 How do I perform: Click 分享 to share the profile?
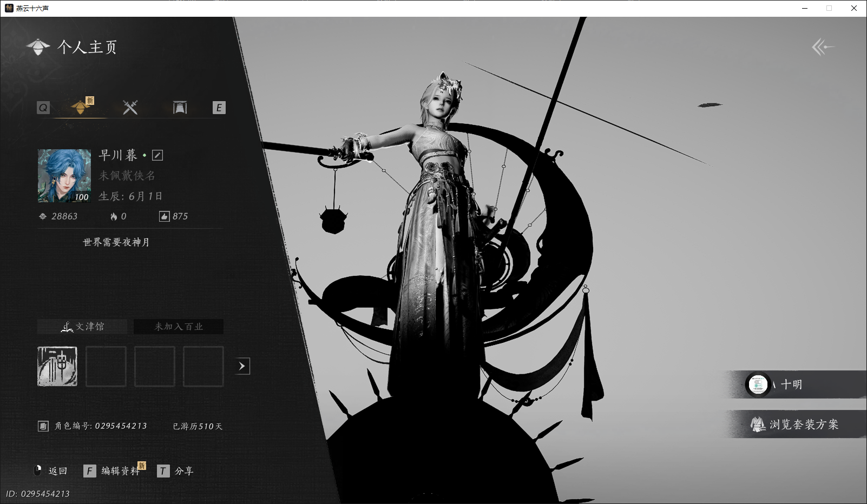point(184,471)
